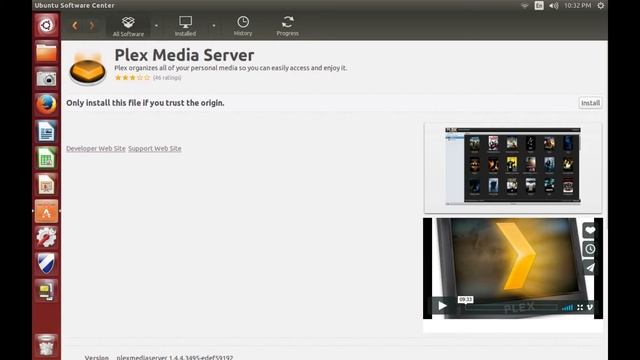Open the History view
This screenshot has height=360, width=640.
click(x=243, y=27)
